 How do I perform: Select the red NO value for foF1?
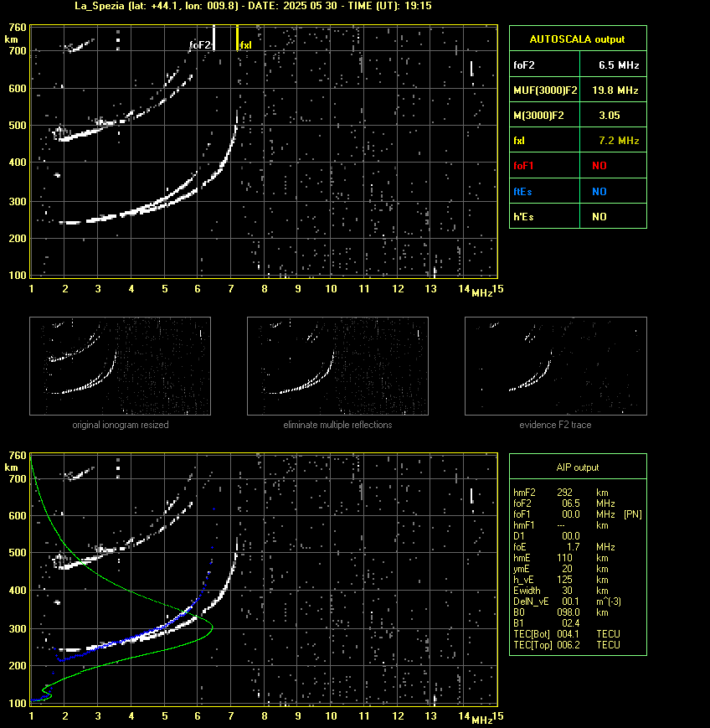[x=599, y=166]
